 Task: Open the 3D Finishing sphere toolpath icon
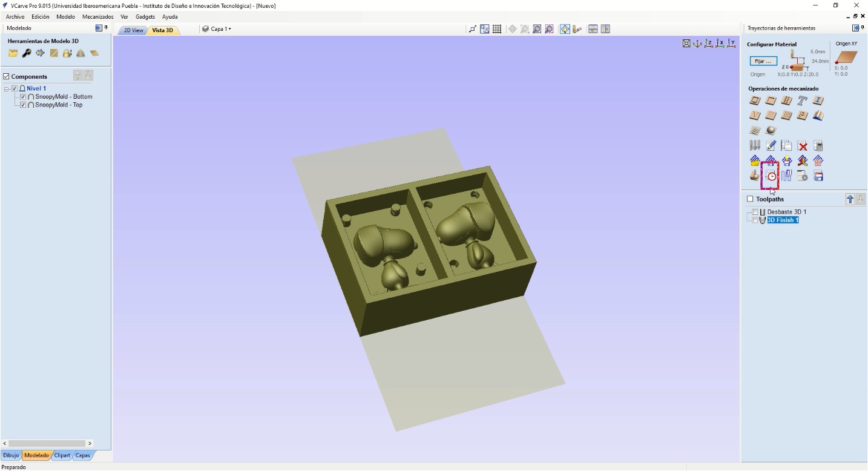pos(771,130)
